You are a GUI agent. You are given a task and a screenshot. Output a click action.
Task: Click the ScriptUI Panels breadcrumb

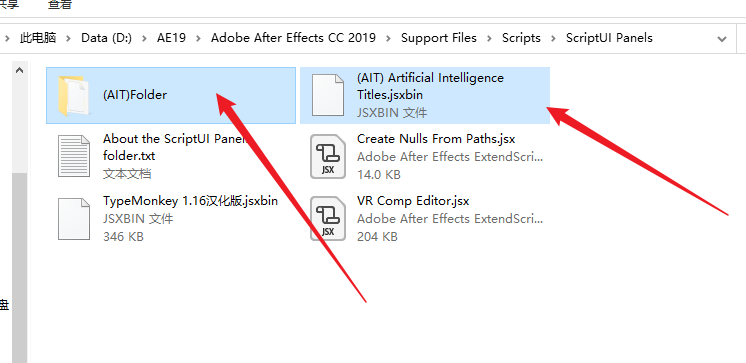click(x=609, y=38)
